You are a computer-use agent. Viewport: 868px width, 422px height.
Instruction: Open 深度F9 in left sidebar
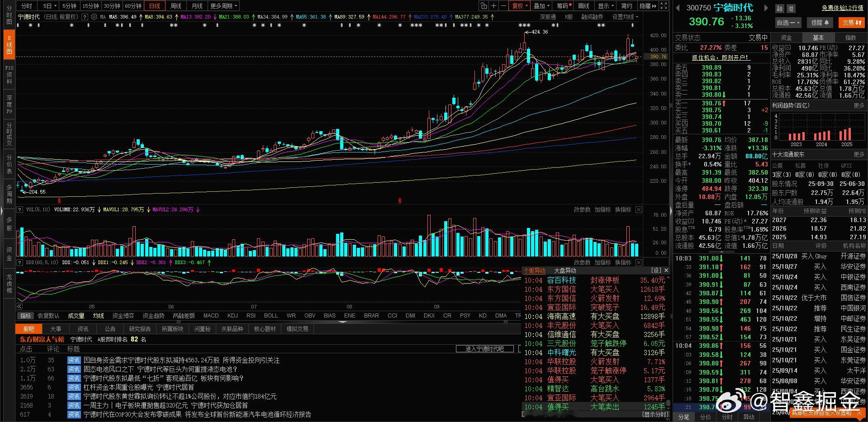[9, 104]
